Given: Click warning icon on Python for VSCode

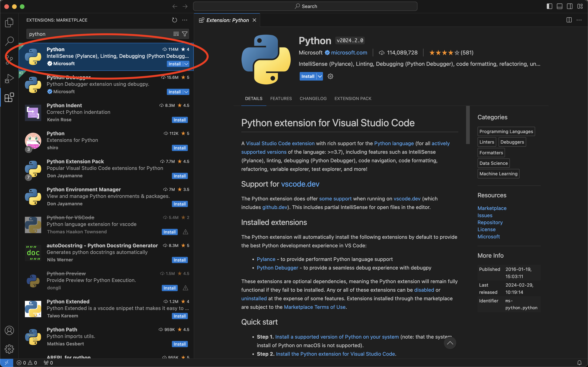Looking at the screenshot, I should click(x=185, y=232).
